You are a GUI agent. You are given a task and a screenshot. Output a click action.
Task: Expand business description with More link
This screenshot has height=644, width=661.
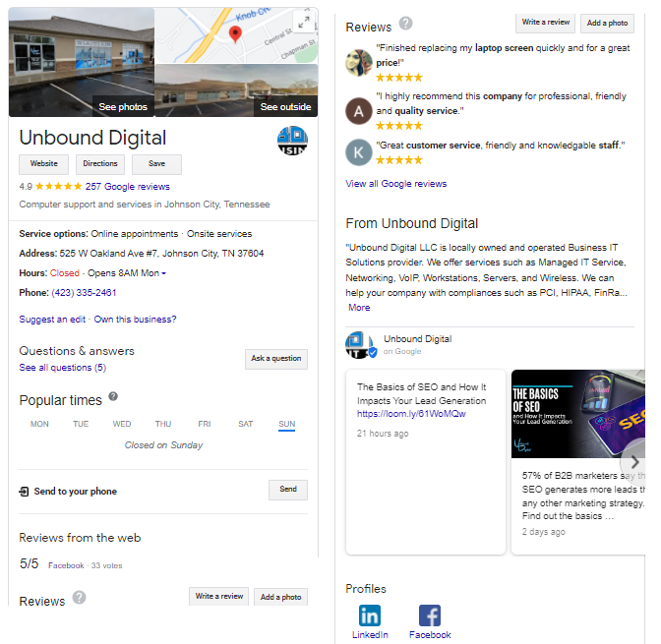(x=359, y=308)
